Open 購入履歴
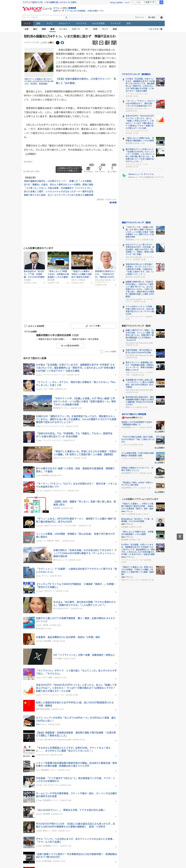The width and height of the screenshot is (186, 868). (152, 17)
